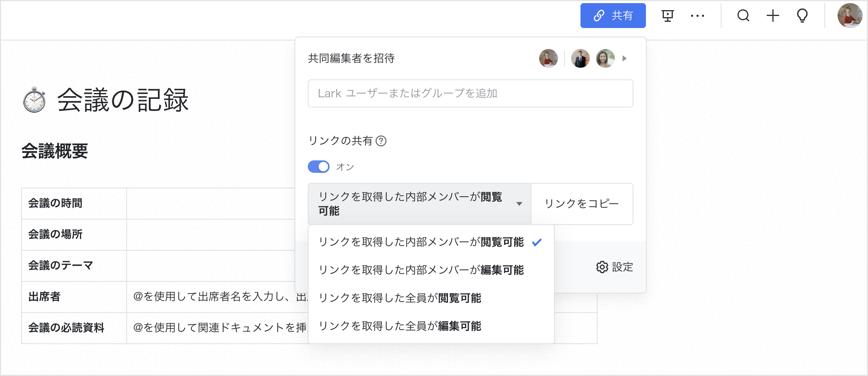Click the リンクをコピー button
868x376 pixels.
coord(582,204)
